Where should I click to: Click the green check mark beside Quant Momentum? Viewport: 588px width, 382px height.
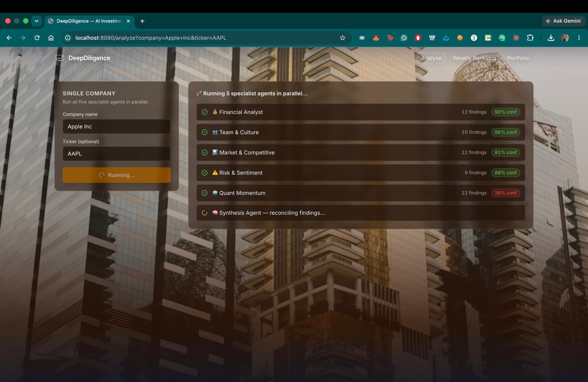tap(205, 193)
